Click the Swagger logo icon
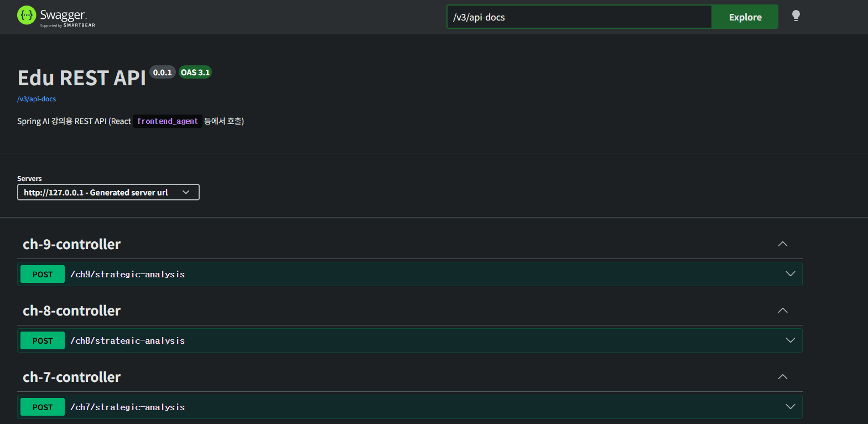 (27, 15)
